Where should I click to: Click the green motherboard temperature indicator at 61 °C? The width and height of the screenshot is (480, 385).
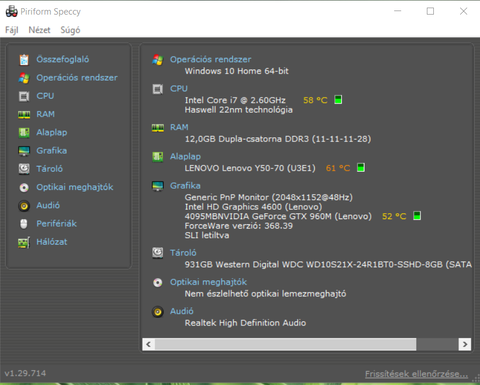tap(361, 167)
